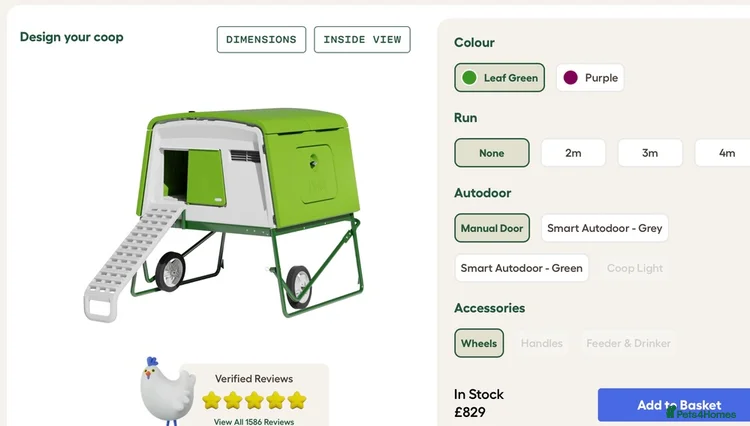Choose Smart Autodoor - Grey

coord(605,228)
